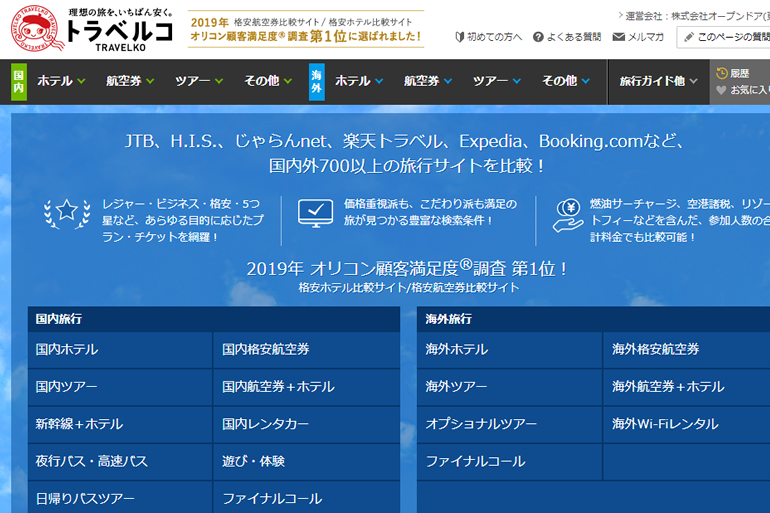The image size is (770, 513).
Task: Select 海外ツアー option
Action: (509, 387)
